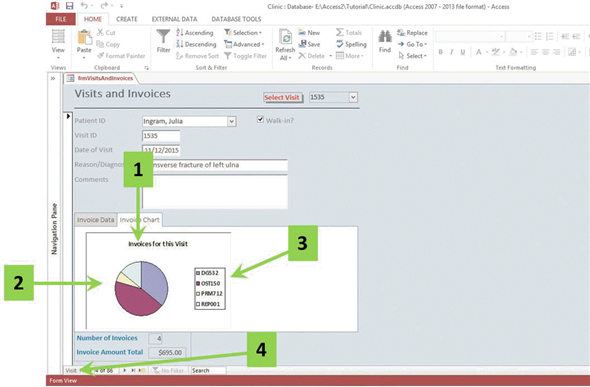Click the record Search box
The width and height of the screenshot is (590, 387).
208,370
